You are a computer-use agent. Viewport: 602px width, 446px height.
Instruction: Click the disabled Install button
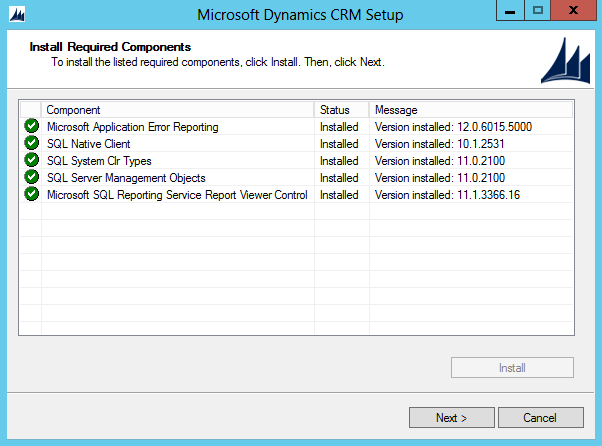click(512, 368)
